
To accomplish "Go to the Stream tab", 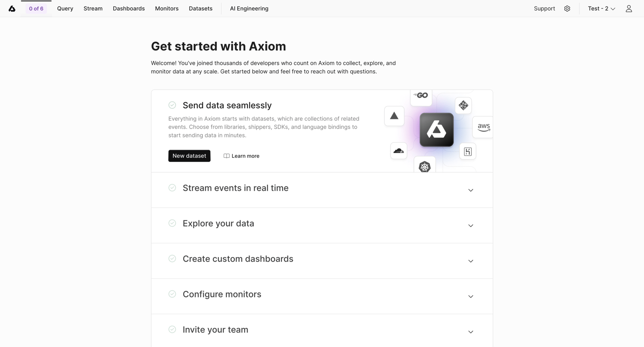I will click(93, 9).
